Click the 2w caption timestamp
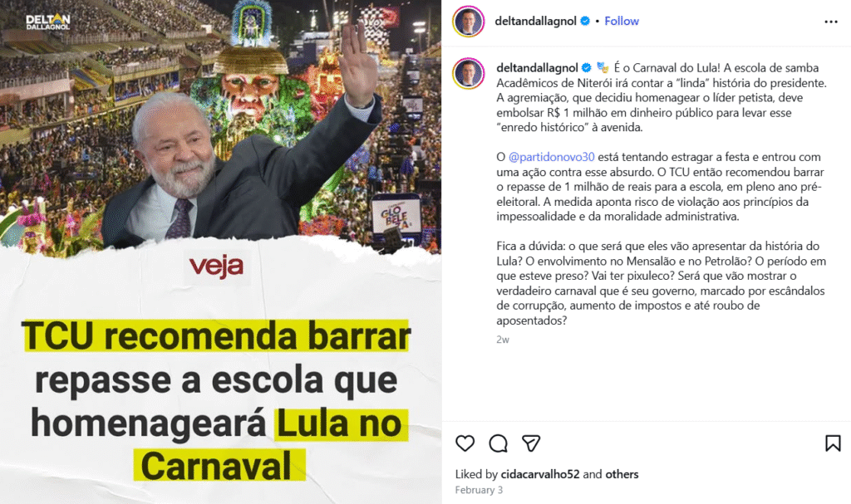 (x=503, y=340)
